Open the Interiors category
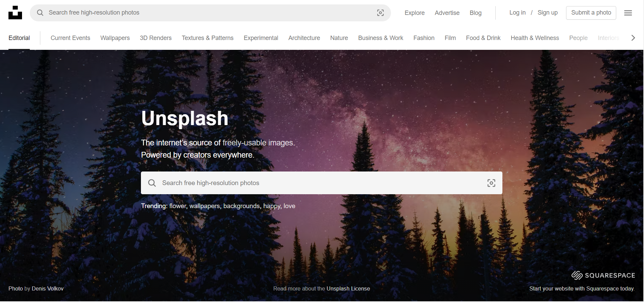The image size is (644, 302). pyautogui.click(x=608, y=38)
